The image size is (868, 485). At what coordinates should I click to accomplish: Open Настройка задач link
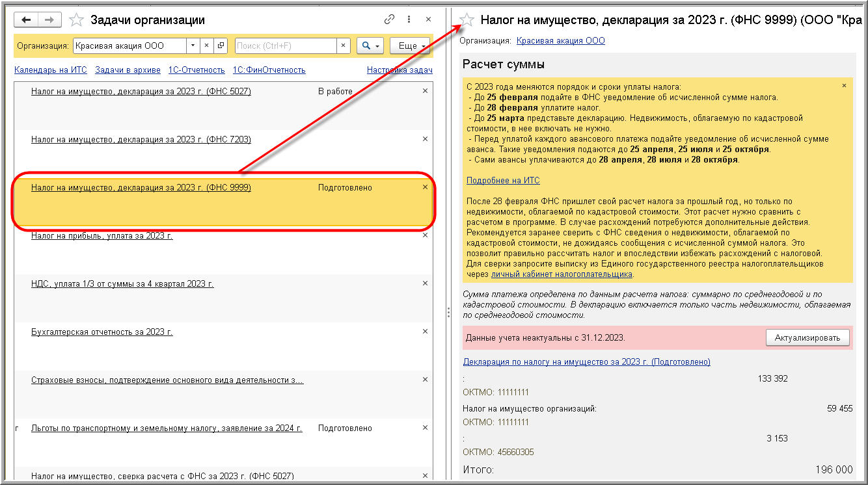tap(400, 70)
